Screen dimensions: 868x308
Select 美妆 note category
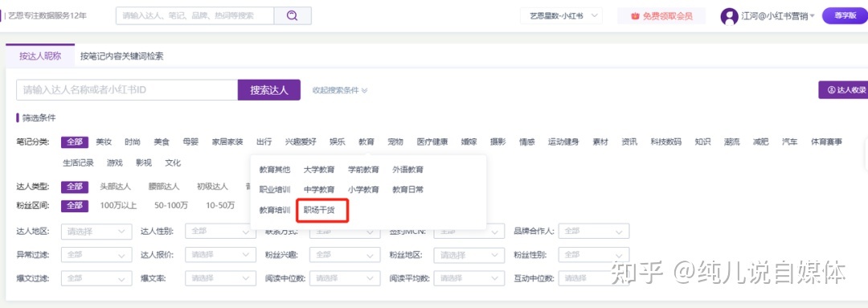pyautogui.click(x=104, y=142)
